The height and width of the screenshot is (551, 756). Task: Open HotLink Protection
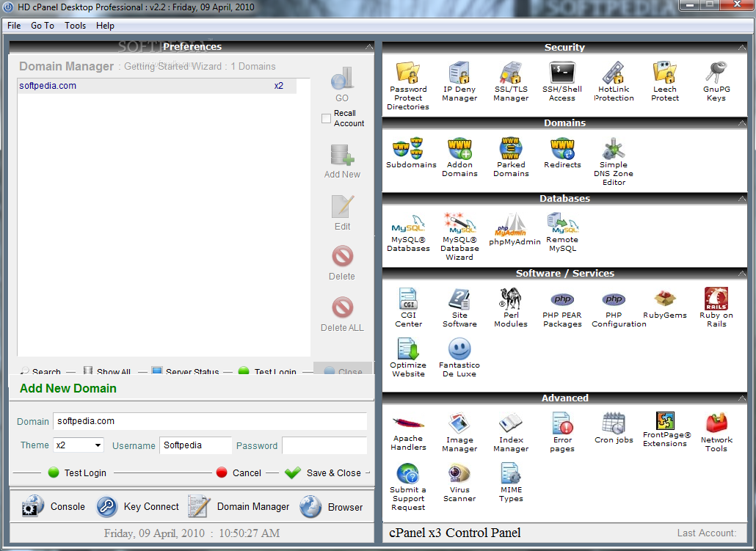pyautogui.click(x=614, y=81)
